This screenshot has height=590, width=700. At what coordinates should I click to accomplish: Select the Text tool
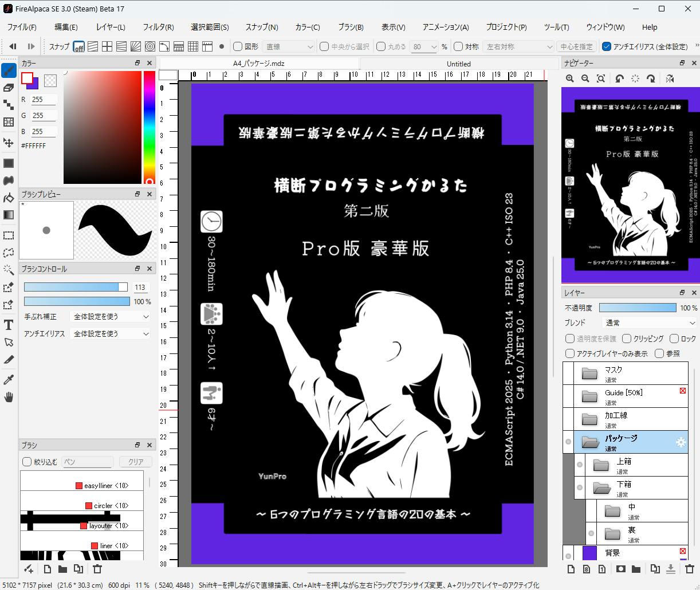(9, 325)
